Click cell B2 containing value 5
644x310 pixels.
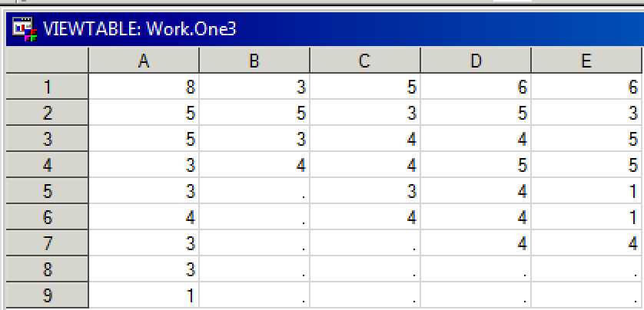(x=254, y=113)
